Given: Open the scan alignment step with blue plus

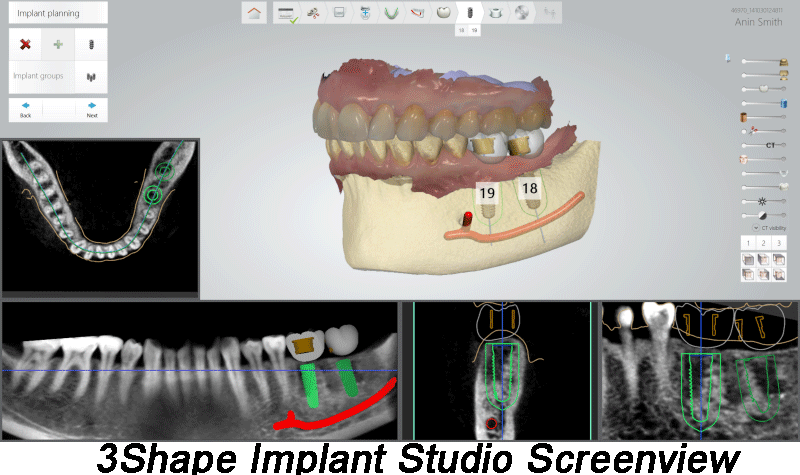Looking at the screenshot, I should pyautogui.click(x=365, y=13).
